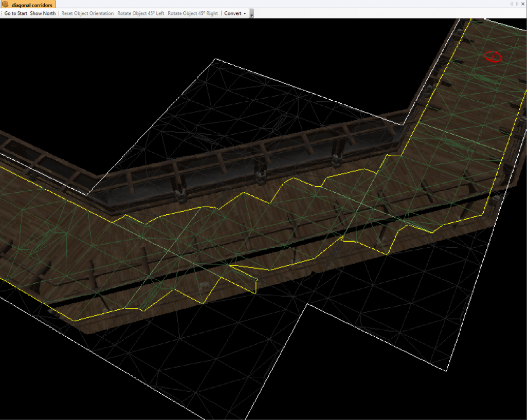
Task: Rotate the object 45° left
Action: pyautogui.click(x=140, y=13)
